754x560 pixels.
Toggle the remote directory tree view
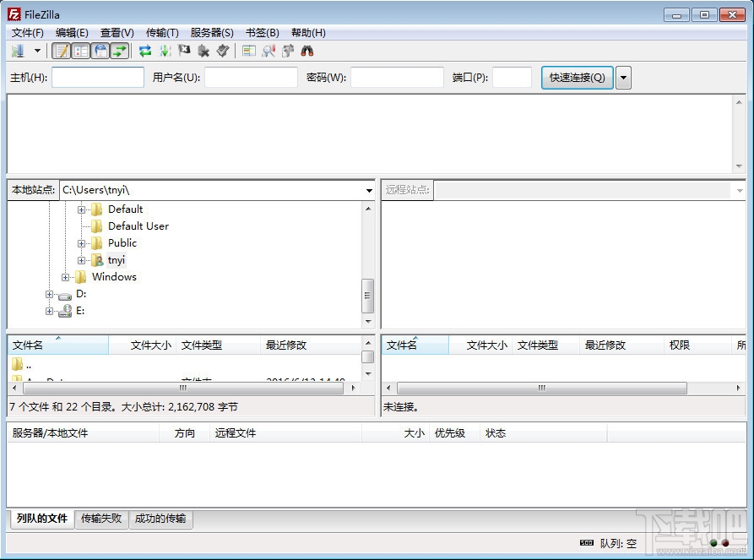pyautogui.click(x=100, y=51)
